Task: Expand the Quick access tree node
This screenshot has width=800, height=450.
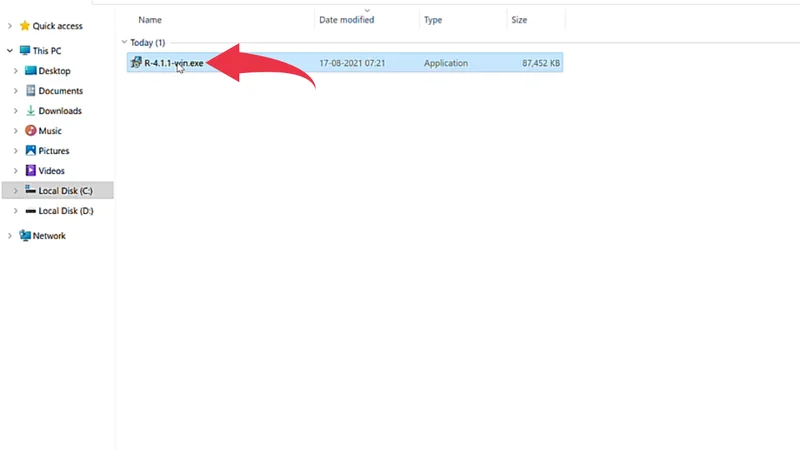Action: pos(10,26)
